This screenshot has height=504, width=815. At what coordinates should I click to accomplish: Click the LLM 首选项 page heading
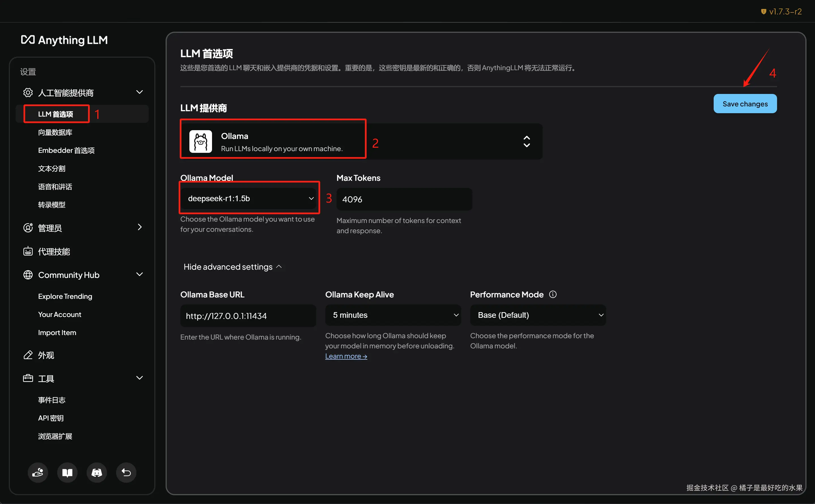(206, 53)
